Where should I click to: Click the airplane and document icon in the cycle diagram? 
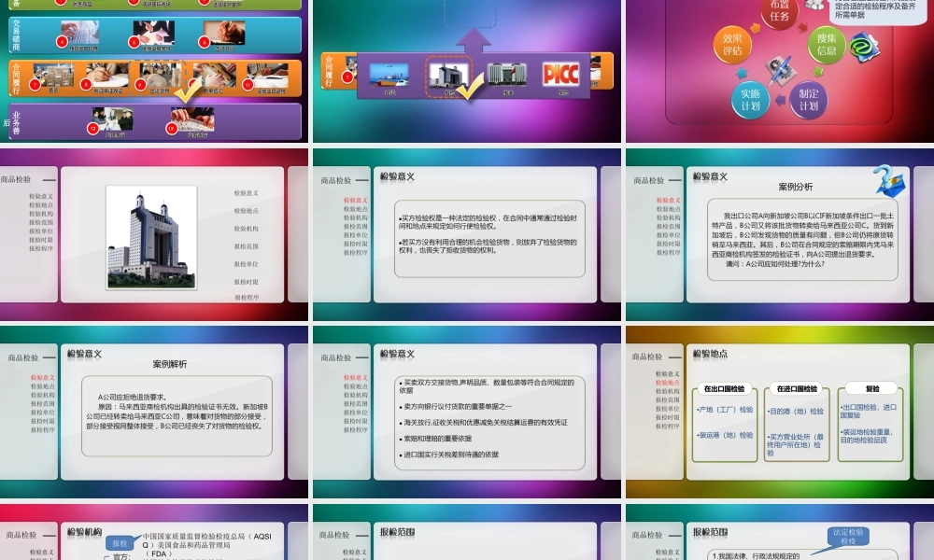point(780,71)
